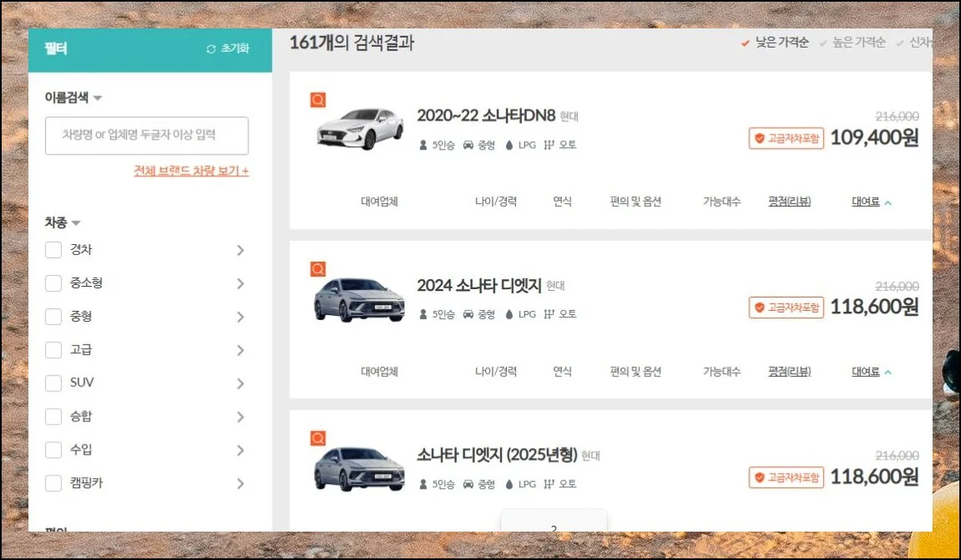Open 평점(리뷰) link for 2024 소나타 디엣지
The width and height of the screenshot is (961, 560).
tap(789, 371)
